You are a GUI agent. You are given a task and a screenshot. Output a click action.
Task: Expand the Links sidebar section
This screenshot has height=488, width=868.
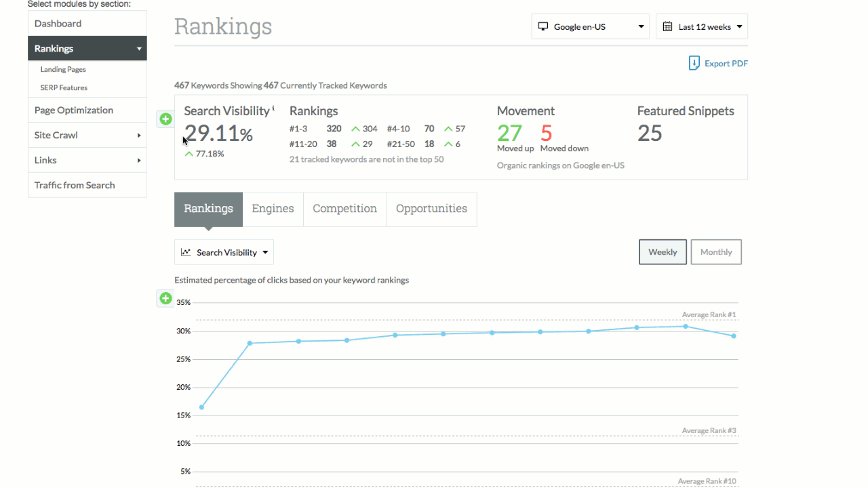pyautogui.click(x=87, y=160)
